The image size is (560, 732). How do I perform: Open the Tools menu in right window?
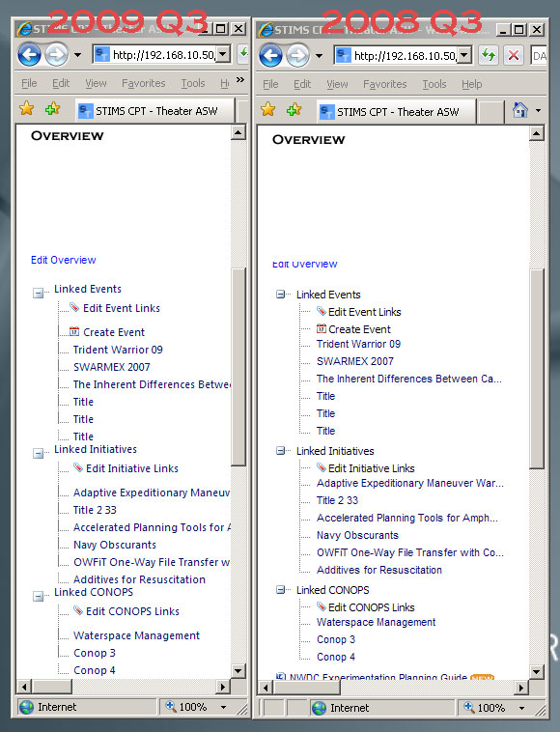coord(434,84)
